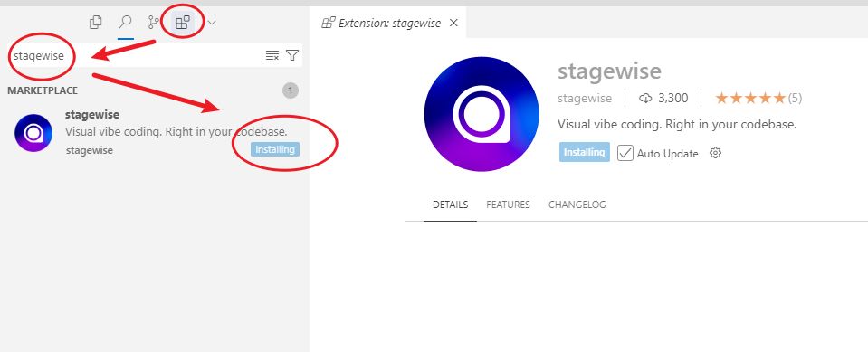This screenshot has height=352, width=868.
Task: Open the Source Control view icon
Action: point(153,23)
